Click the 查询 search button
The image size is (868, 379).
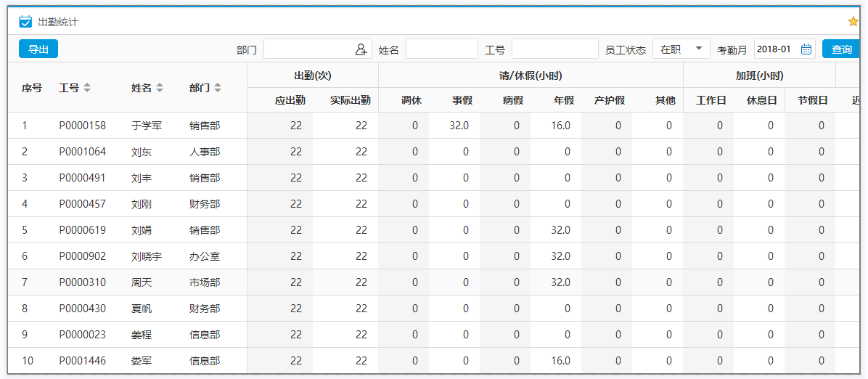click(x=841, y=49)
